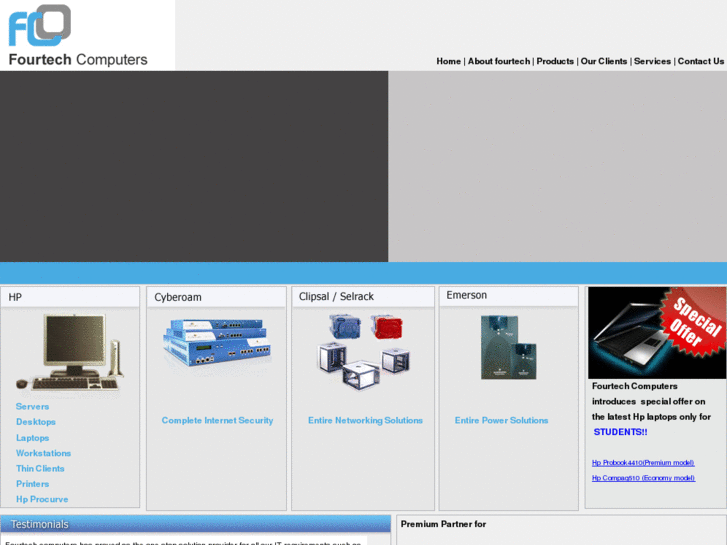This screenshot has width=727, height=545.
Task: Click the Special Offer laptop banner
Action: coord(657,333)
